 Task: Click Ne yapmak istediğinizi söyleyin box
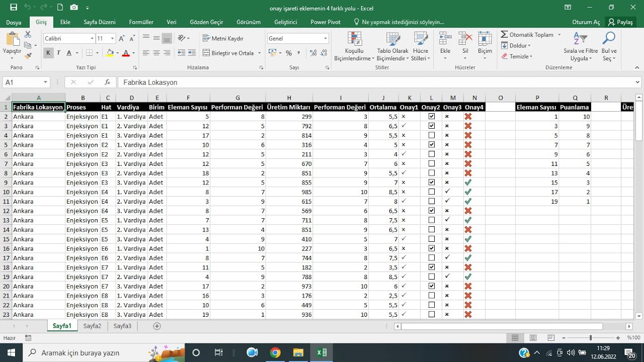coord(399,22)
